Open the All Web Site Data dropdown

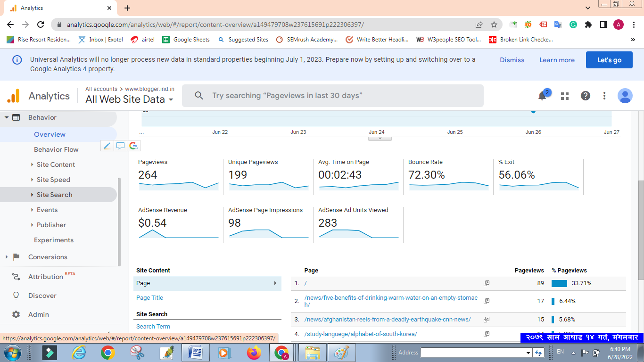click(x=129, y=99)
